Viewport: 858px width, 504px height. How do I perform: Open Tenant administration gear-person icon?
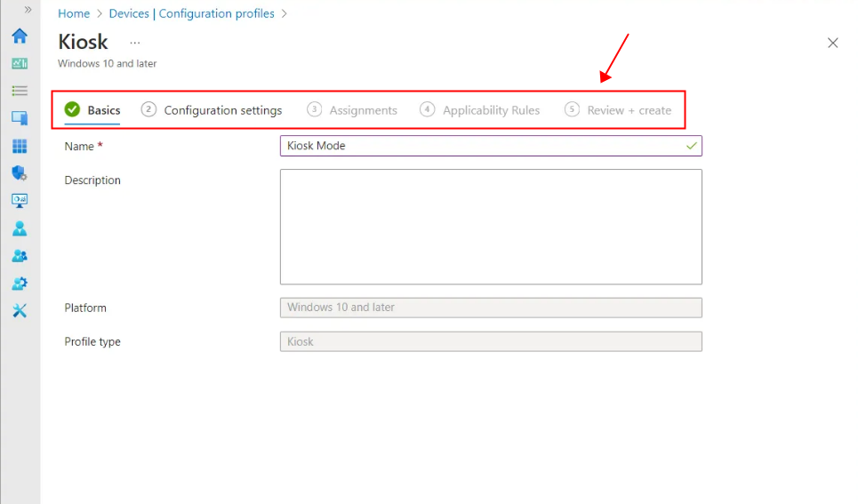click(20, 284)
